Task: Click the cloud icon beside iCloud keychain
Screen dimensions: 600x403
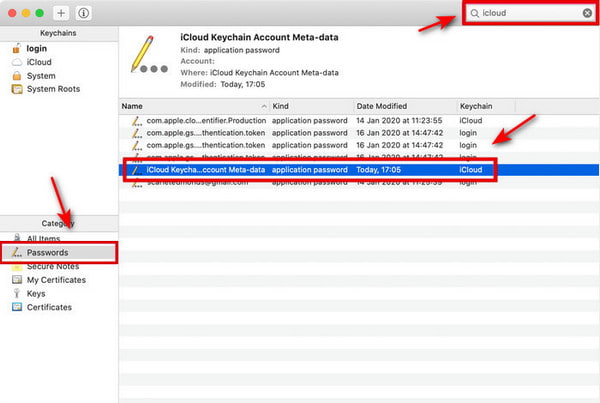Action: pyautogui.click(x=17, y=62)
